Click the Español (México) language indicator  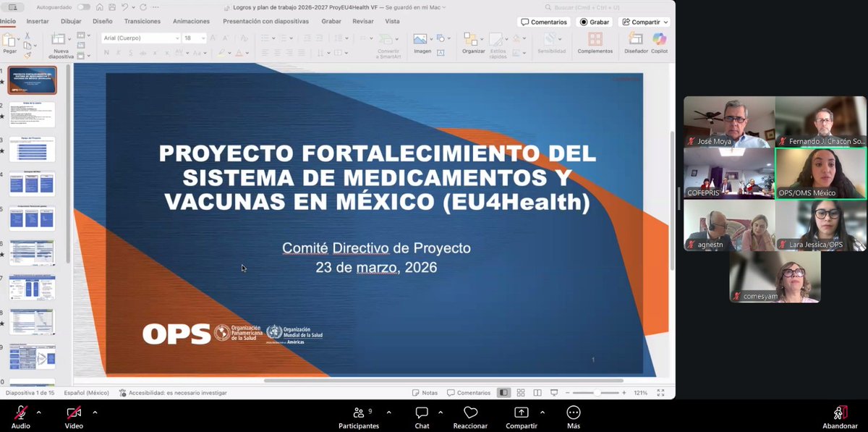86,393
